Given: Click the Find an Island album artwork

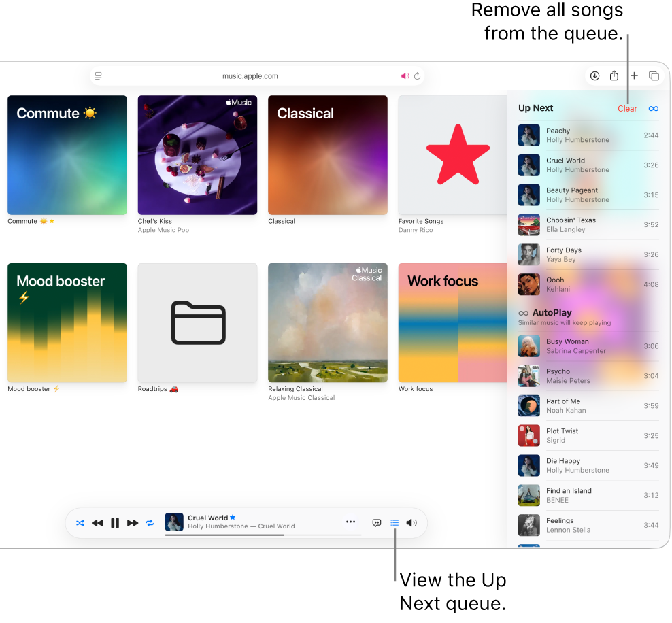Looking at the screenshot, I should coord(529,495).
